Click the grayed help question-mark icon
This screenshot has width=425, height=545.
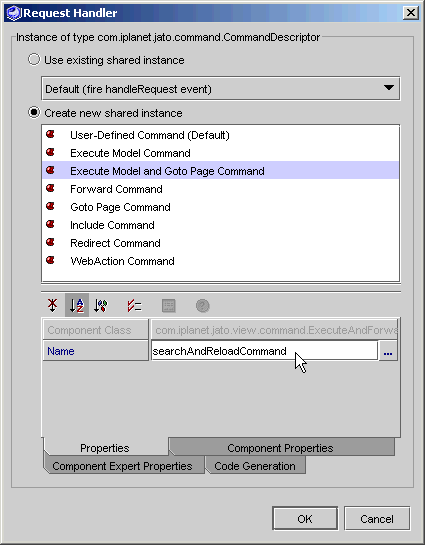(203, 306)
